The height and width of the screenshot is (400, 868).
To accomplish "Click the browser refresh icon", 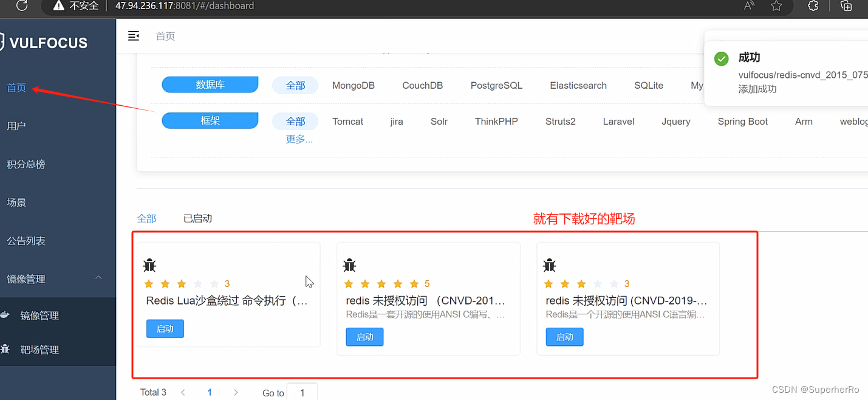I will [21, 6].
